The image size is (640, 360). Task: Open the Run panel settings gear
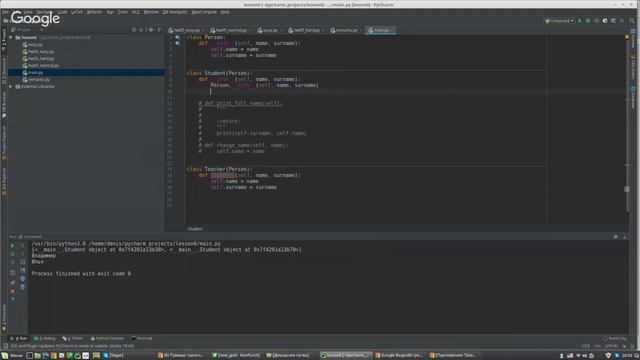(616, 237)
